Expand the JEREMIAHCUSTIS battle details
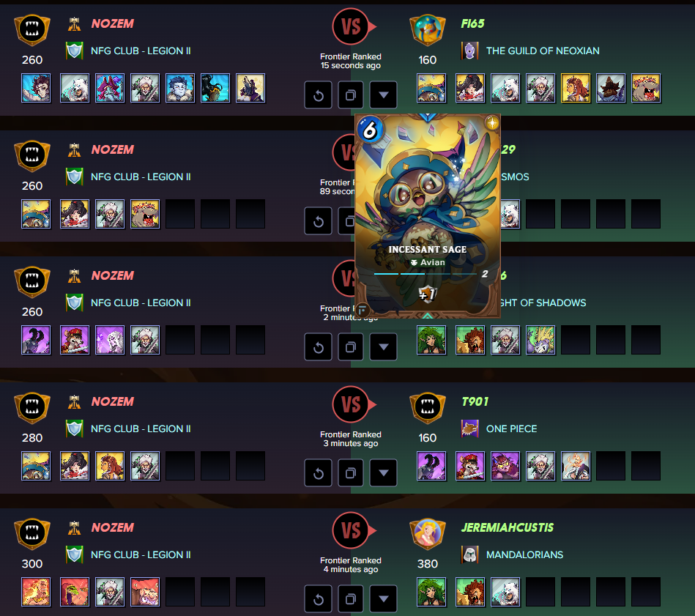 pos(384,598)
